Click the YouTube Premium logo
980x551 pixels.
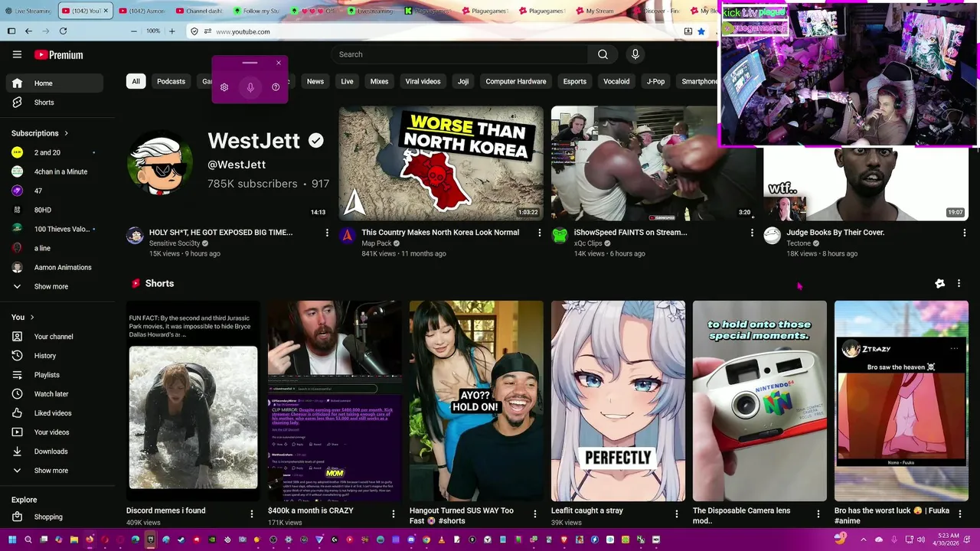click(x=59, y=55)
